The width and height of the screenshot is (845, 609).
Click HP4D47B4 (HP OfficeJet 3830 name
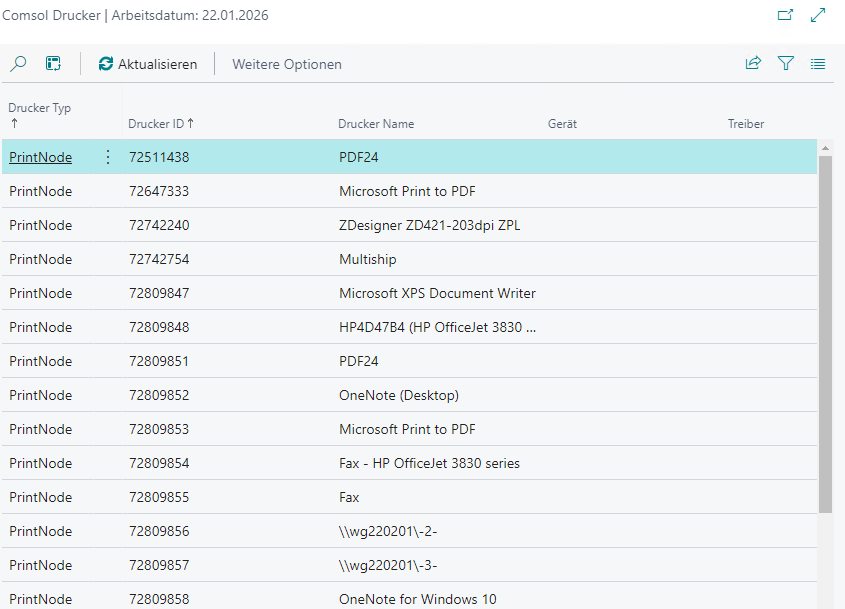pyautogui.click(x=437, y=327)
